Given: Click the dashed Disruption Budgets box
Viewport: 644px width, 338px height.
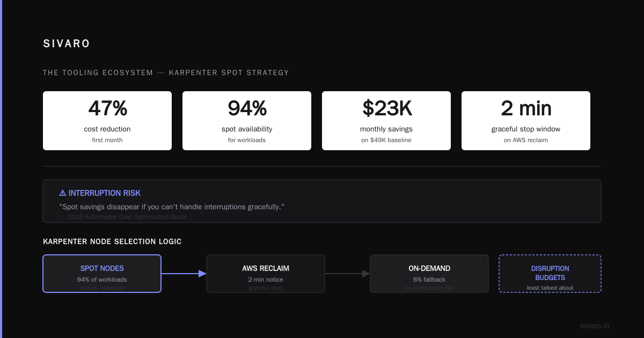Looking at the screenshot, I should (550, 274).
